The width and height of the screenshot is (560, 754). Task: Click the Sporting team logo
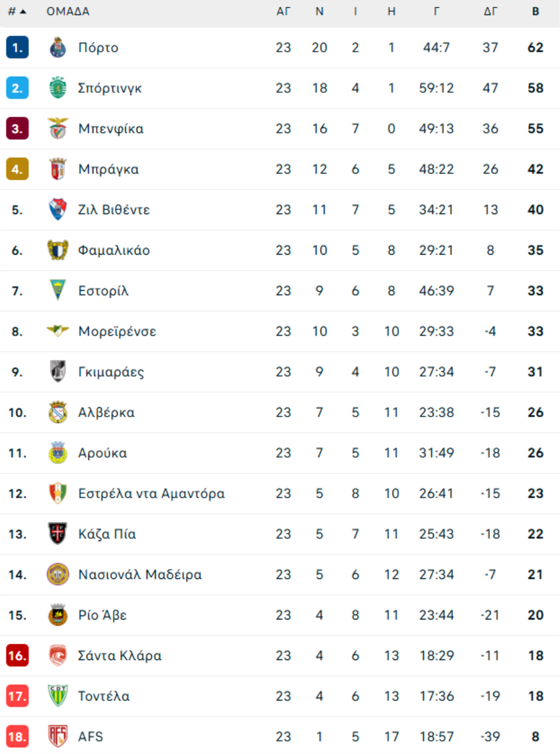58,88
